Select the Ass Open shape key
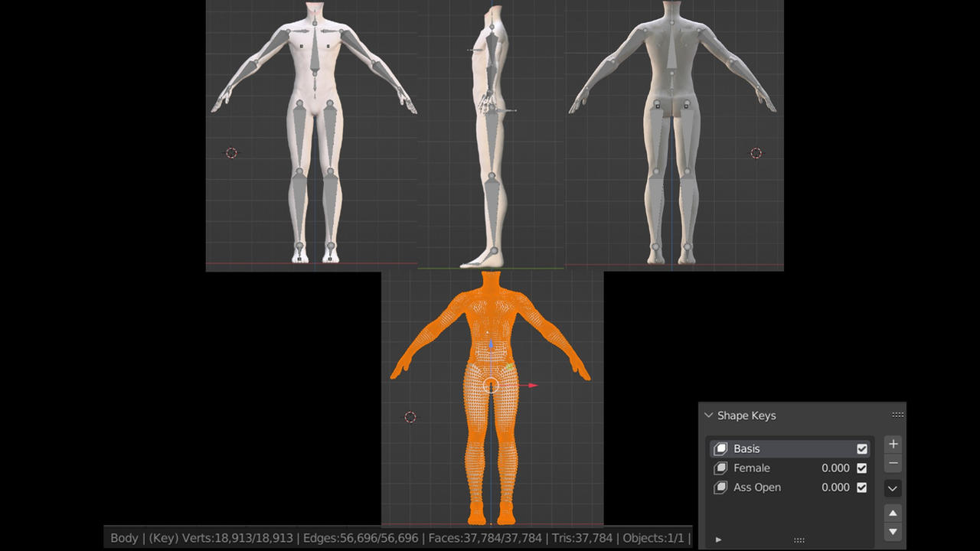The image size is (980, 551). (x=790, y=487)
